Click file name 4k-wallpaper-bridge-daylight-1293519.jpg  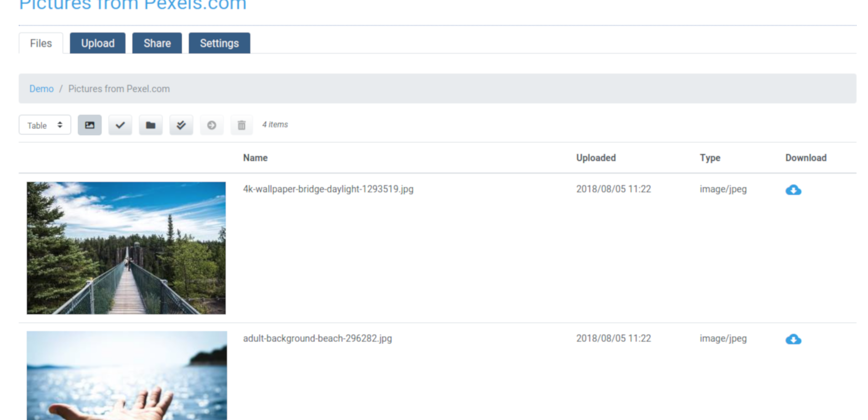tap(328, 189)
